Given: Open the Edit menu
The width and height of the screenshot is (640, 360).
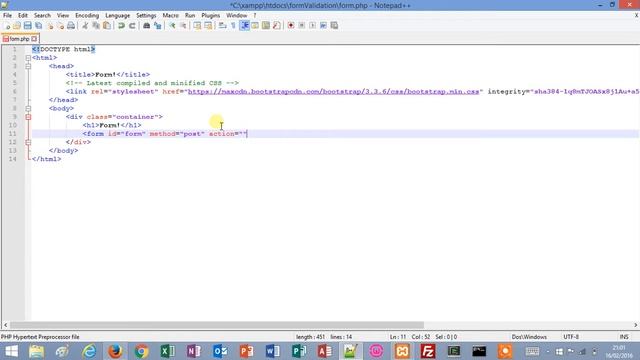Looking at the screenshot, I should (x=22, y=16).
